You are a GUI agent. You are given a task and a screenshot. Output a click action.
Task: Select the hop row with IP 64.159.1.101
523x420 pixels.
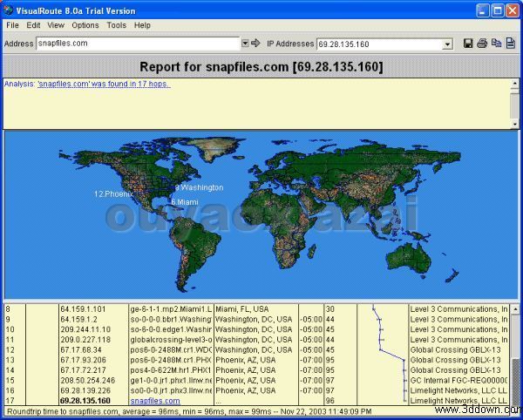(x=82, y=308)
